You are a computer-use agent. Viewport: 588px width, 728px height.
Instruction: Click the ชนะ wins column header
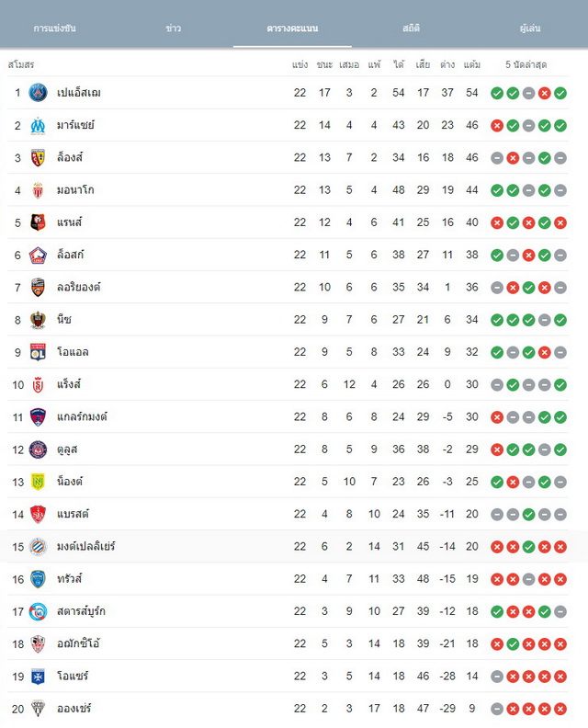point(324,64)
